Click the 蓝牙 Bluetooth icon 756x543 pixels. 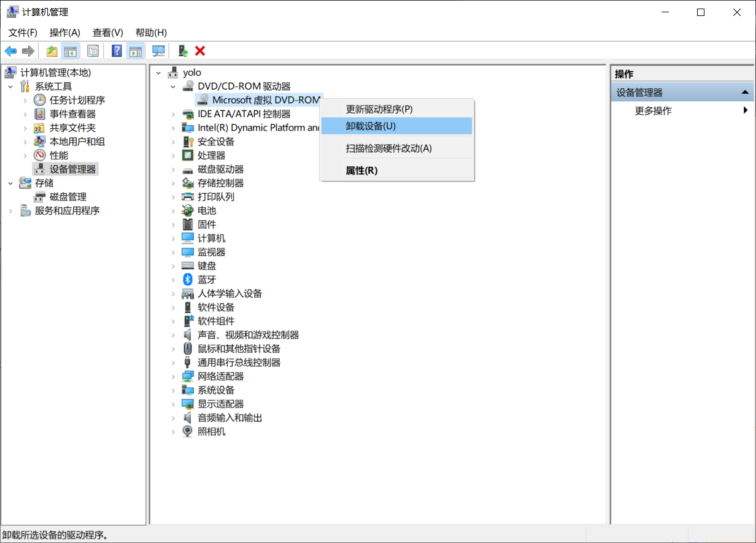click(x=188, y=280)
